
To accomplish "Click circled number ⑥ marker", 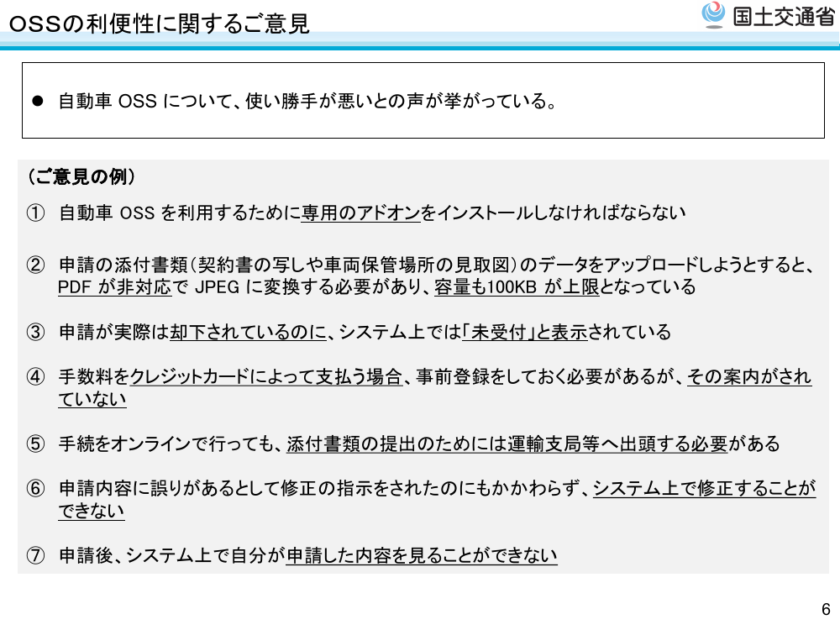I will pyautogui.click(x=35, y=489).
